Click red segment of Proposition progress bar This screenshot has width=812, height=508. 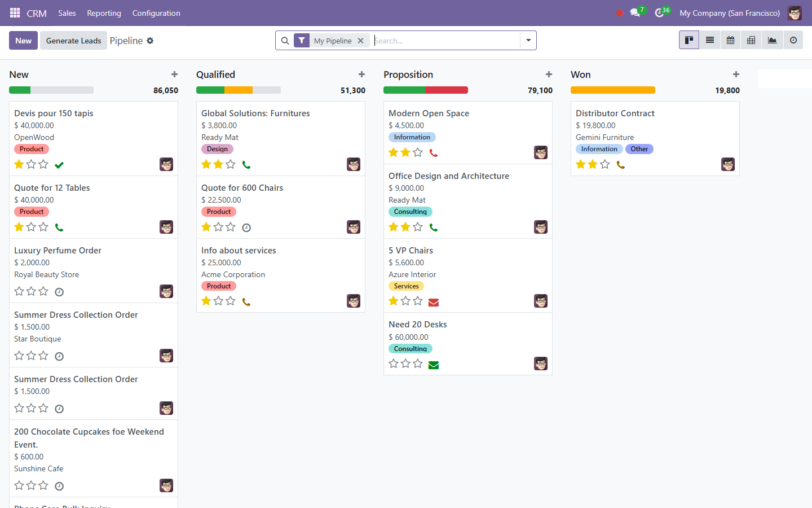(447, 90)
